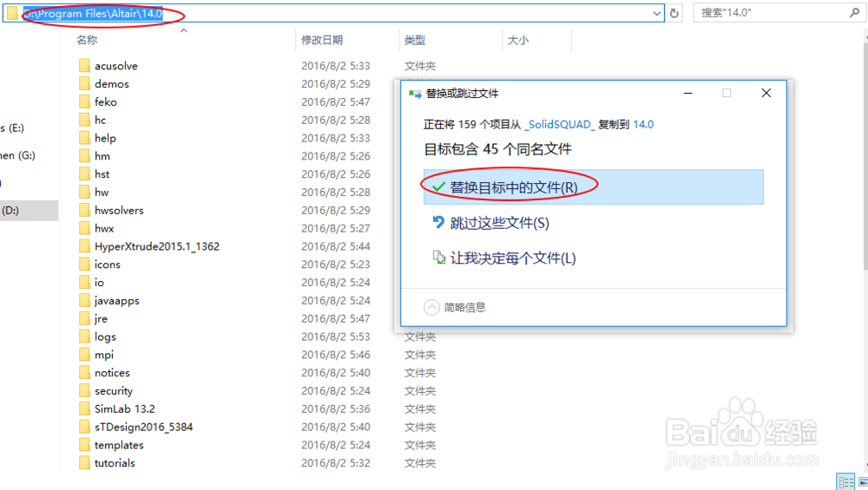
Task: Sort by 修改日期 column header
Action: 322,40
